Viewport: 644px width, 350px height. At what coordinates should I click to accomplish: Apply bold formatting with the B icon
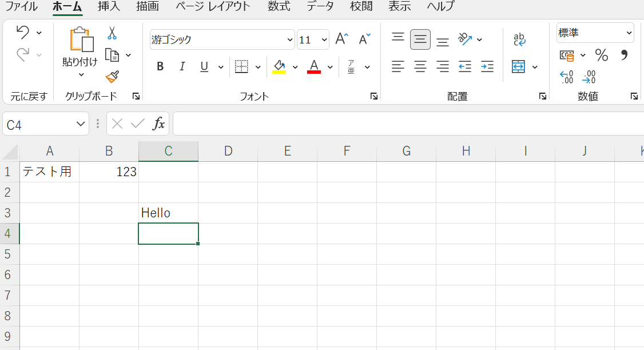(160, 66)
